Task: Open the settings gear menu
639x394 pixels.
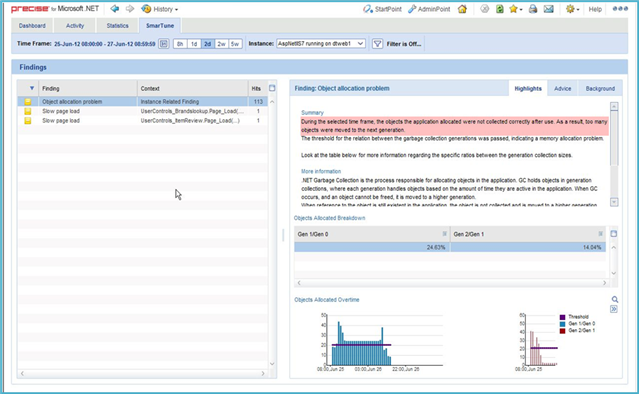Action: [x=572, y=9]
